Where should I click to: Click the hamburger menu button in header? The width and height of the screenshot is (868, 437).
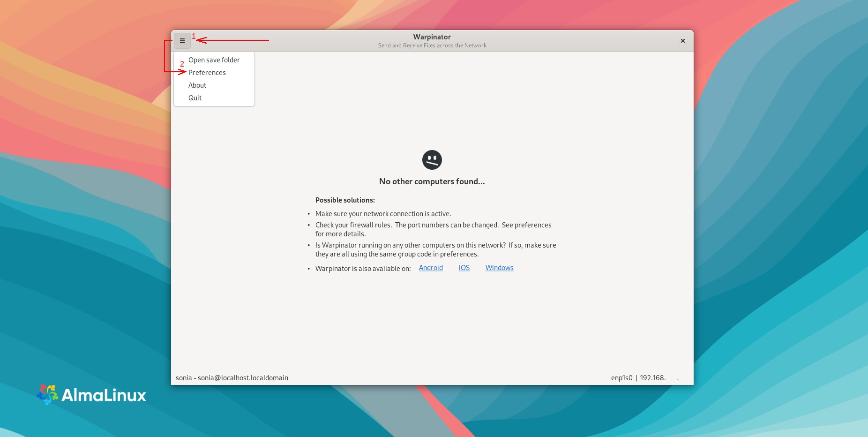pyautogui.click(x=182, y=41)
